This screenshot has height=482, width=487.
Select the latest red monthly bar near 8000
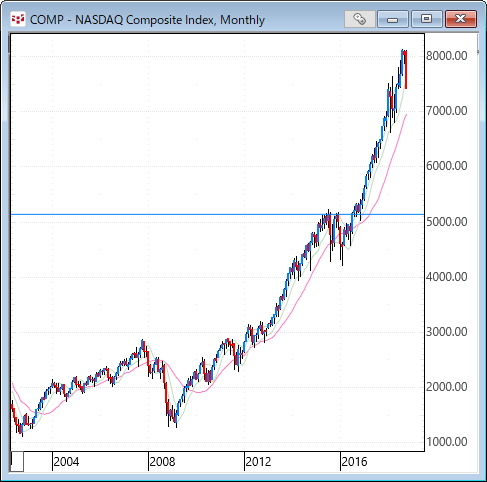(406, 70)
